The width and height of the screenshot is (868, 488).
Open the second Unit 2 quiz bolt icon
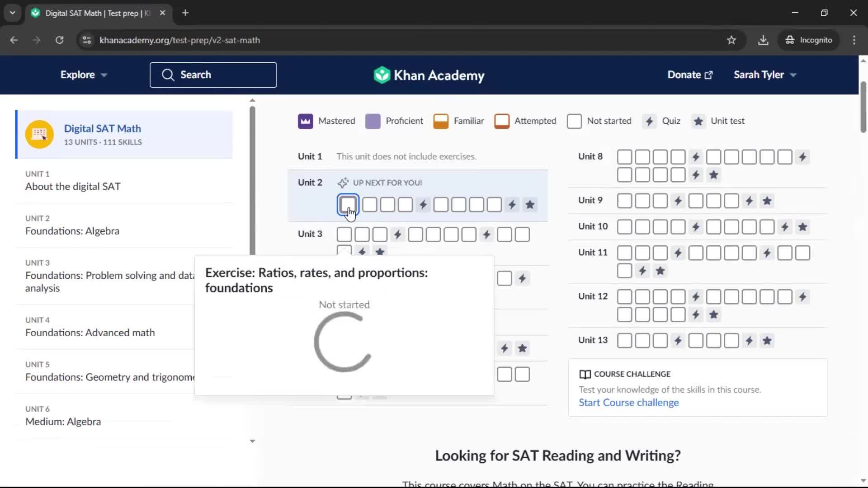[512, 205]
